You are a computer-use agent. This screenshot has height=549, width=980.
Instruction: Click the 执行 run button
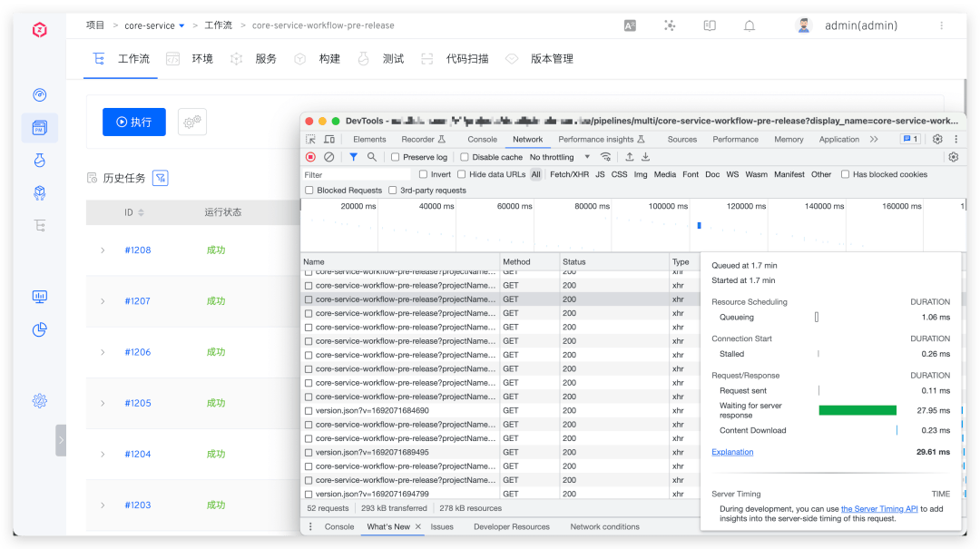point(134,122)
